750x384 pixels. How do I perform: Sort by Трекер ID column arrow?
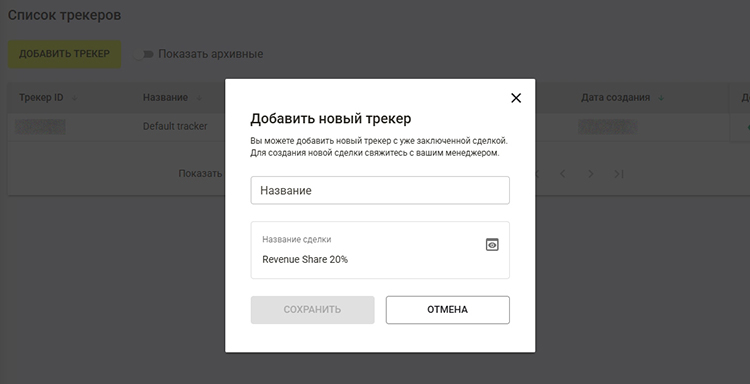(x=74, y=98)
